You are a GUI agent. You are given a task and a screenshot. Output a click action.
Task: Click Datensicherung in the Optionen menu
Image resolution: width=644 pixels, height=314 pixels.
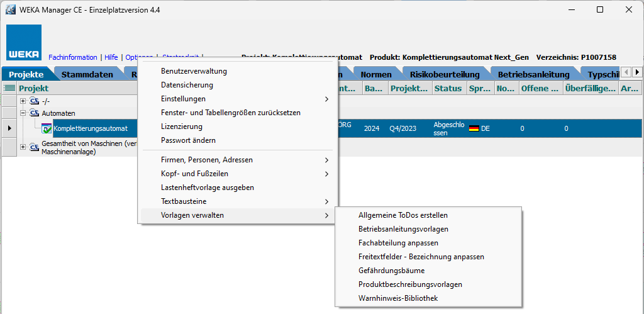(x=187, y=85)
